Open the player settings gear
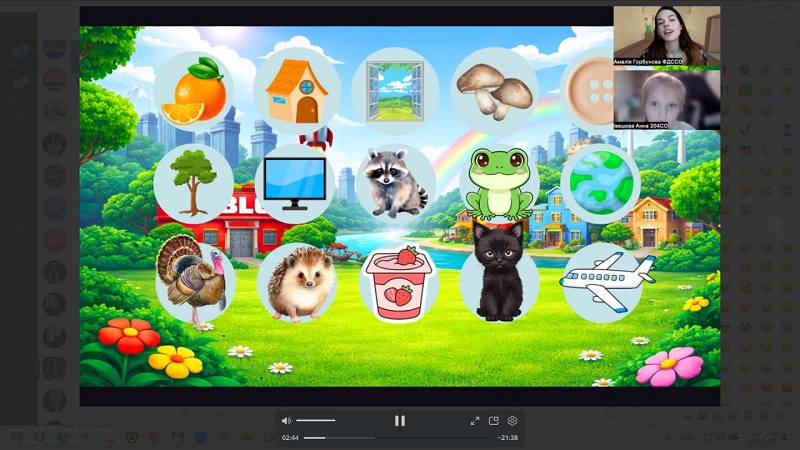The image size is (800, 450). click(512, 421)
